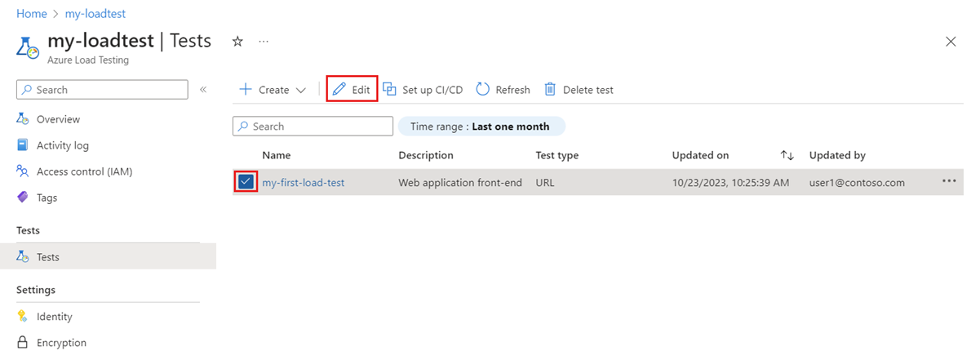This screenshot has width=980, height=360.
Task: Go to Access control (IAM)
Action: point(84,171)
